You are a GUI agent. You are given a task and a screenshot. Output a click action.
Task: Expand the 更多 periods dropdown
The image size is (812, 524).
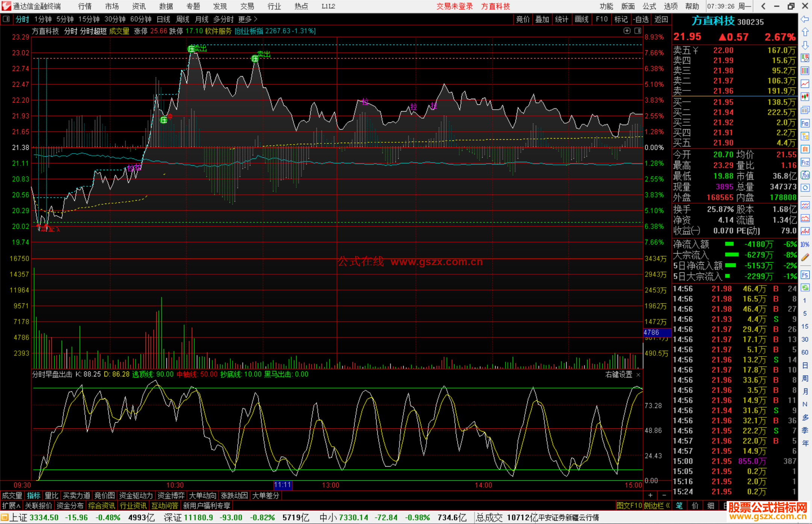[247, 19]
